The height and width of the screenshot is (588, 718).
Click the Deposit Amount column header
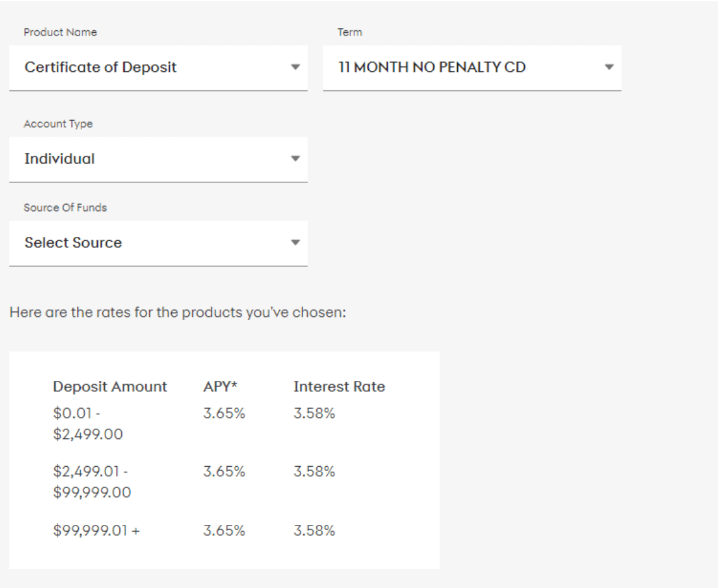[110, 387]
